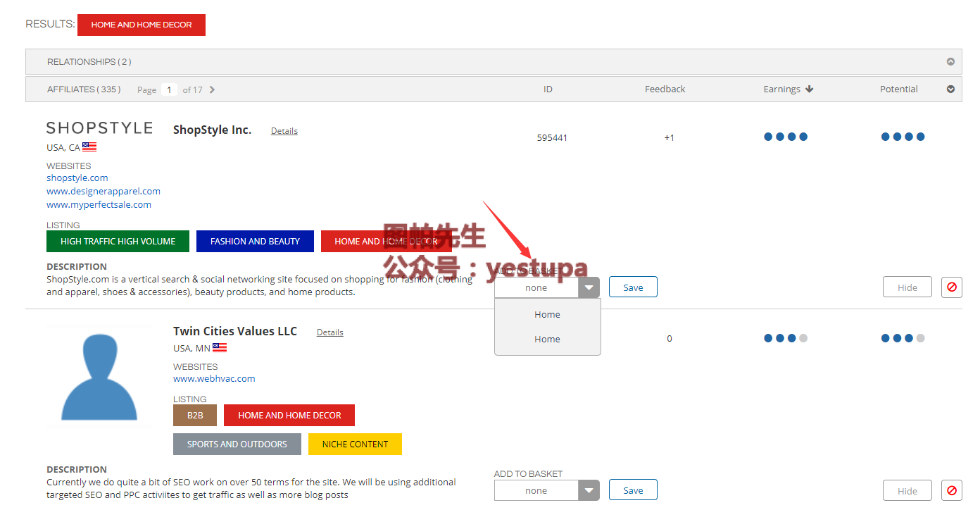The width and height of the screenshot is (980, 510).
Task: Visit shopstyle.com website link
Action: point(77,178)
